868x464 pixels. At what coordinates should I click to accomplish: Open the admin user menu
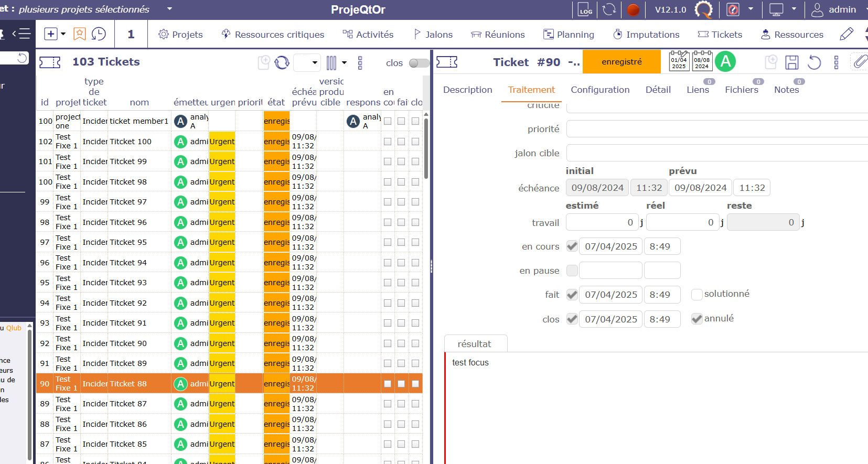[834, 9]
